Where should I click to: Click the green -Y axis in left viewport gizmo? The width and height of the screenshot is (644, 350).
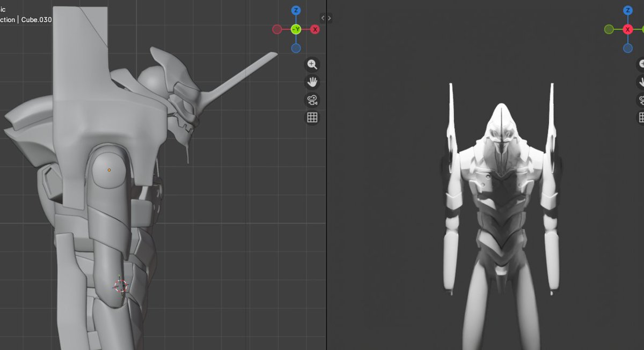click(x=296, y=29)
